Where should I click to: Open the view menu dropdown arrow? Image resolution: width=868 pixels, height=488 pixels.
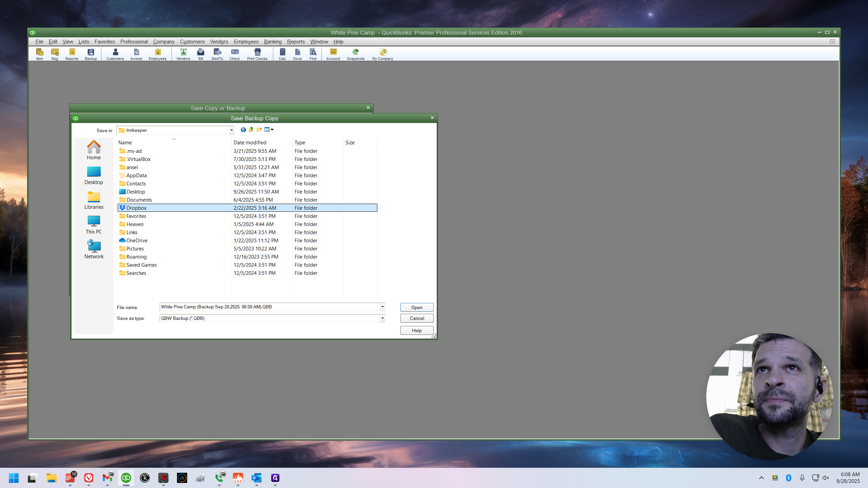[272, 129]
